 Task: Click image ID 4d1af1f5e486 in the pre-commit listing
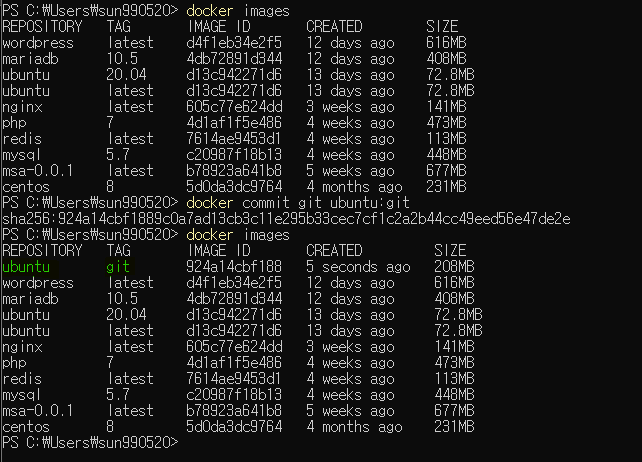tap(234, 123)
